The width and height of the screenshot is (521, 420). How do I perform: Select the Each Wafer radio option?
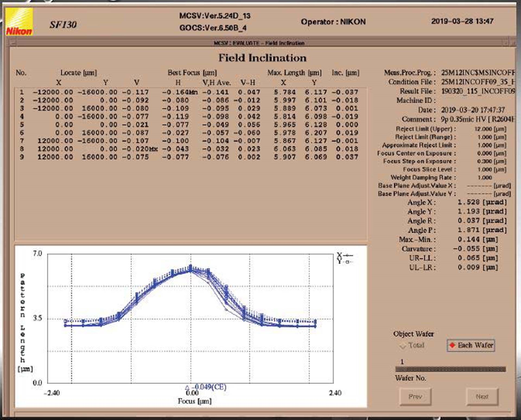click(471, 345)
